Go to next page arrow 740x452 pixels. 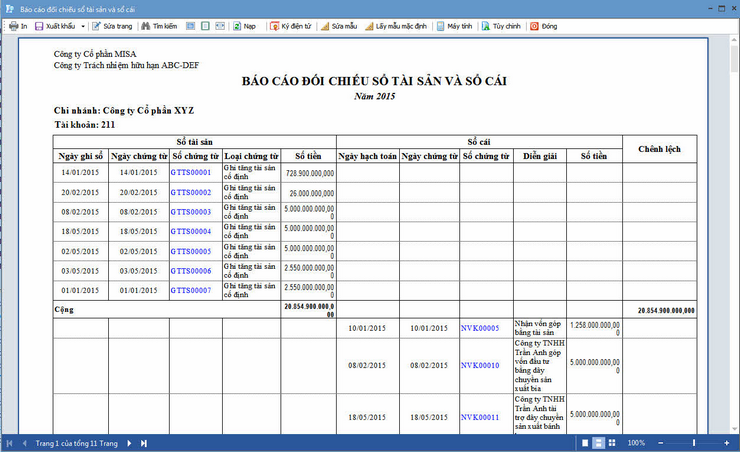click(x=129, y=443)
